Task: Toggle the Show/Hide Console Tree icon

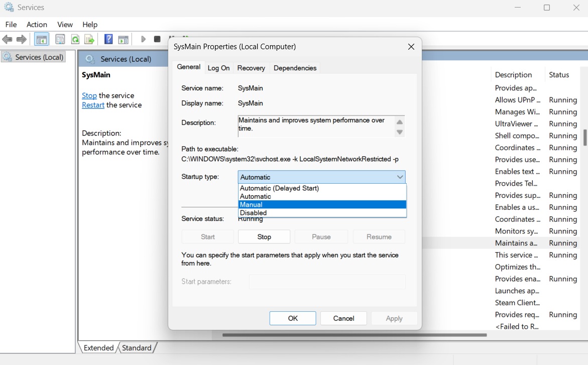Action: [x=42, y=39]
